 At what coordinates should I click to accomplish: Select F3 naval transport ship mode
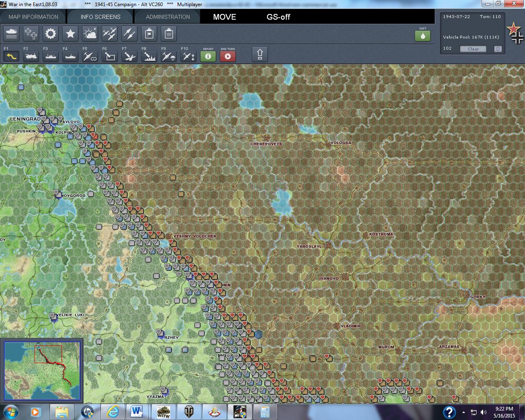[51, 56]
